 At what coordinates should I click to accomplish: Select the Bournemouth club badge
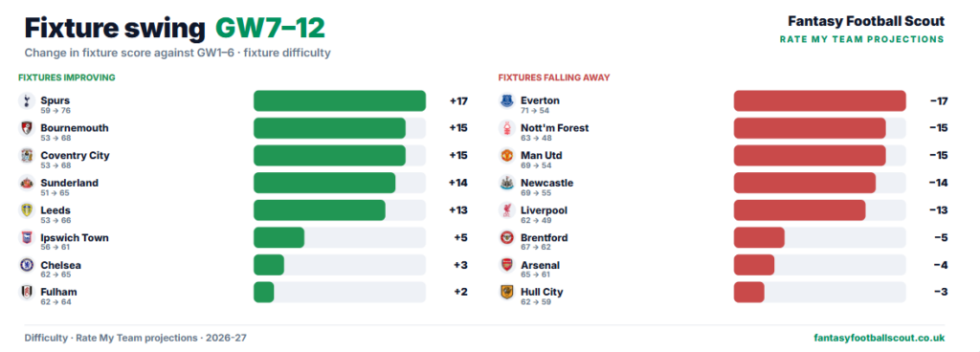pos(26,128)
